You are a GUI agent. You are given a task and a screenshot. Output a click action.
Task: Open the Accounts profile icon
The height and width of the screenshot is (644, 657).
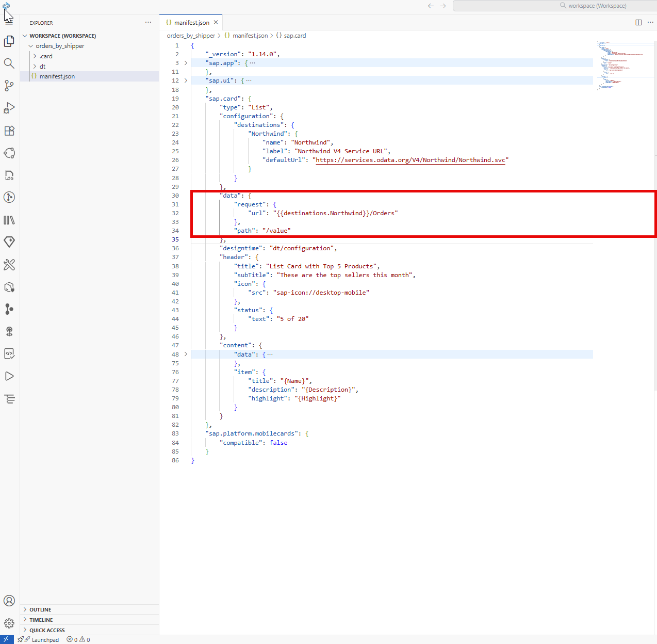point(9,601)
